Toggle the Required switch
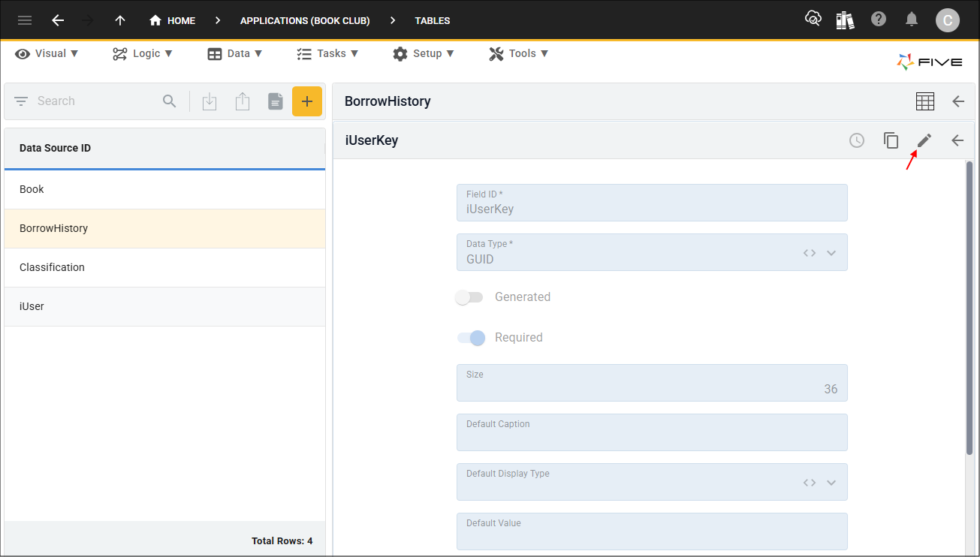 click(472, 338)
